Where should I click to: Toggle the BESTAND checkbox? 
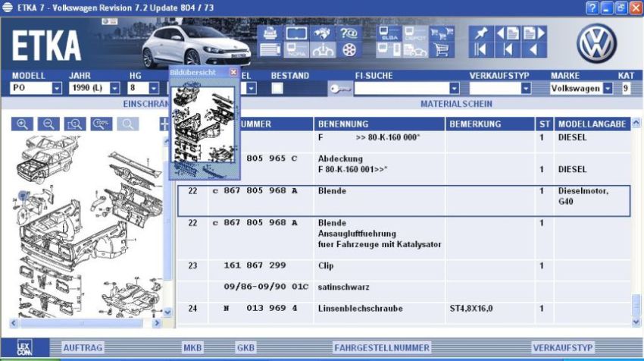pyautogui.click(x=277, y=88)
